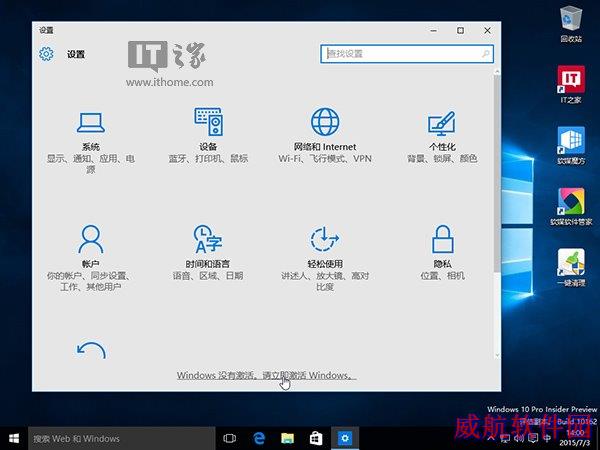600x450 pixels.
Task: Open the 隐私 (Privacy) lock icon
Action: (x=443, y=239)
